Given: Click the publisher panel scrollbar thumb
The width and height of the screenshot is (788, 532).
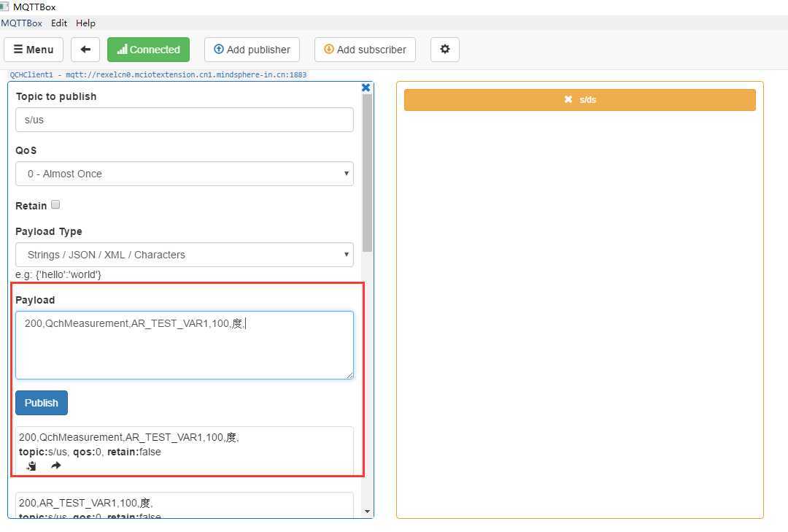Looking at the screenshot, I should (x=367, y=172).
